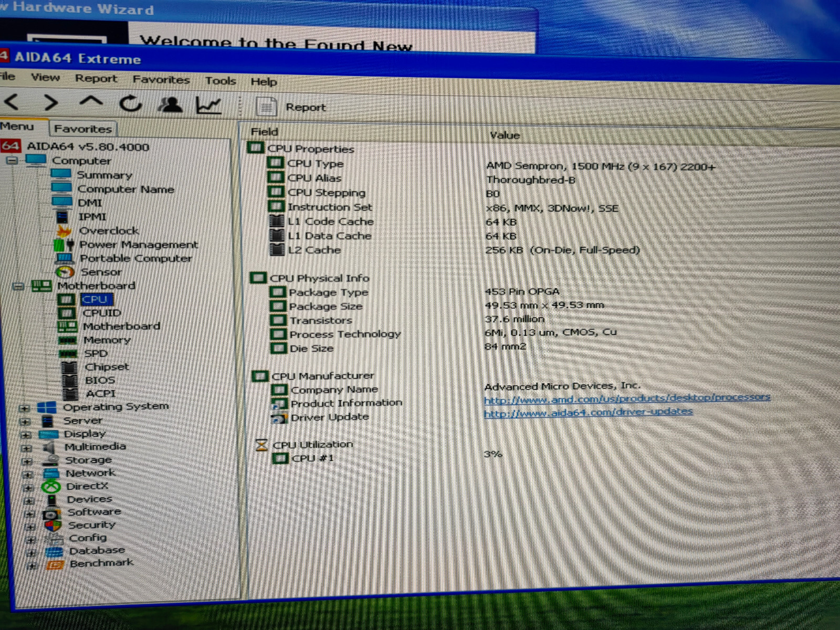Image resolution: width=840 pixels, height=630 pixels.
Task: Open the Favorites menu
Action: pyautogui.click(x=161, y=80)
